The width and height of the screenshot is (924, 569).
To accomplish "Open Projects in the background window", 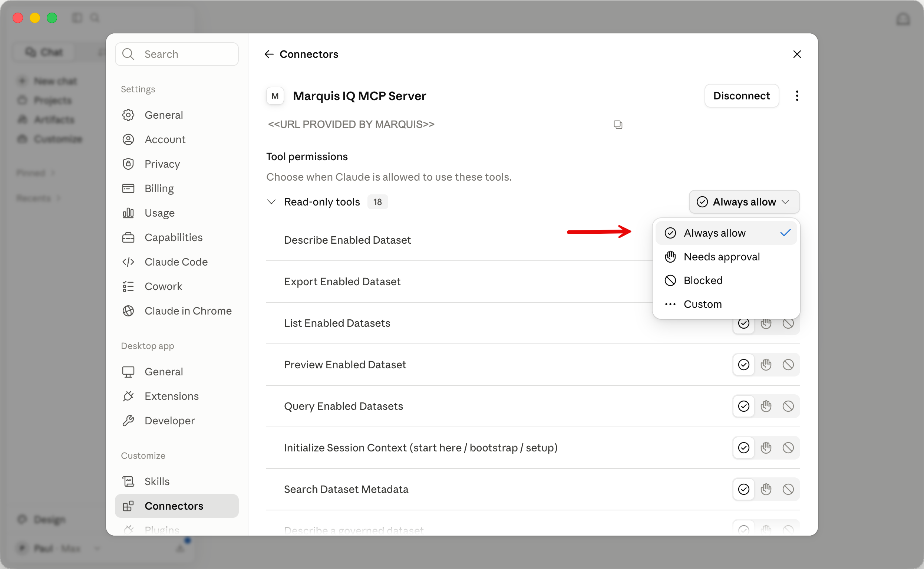I will pyautogui.click(x=45, y=100).
